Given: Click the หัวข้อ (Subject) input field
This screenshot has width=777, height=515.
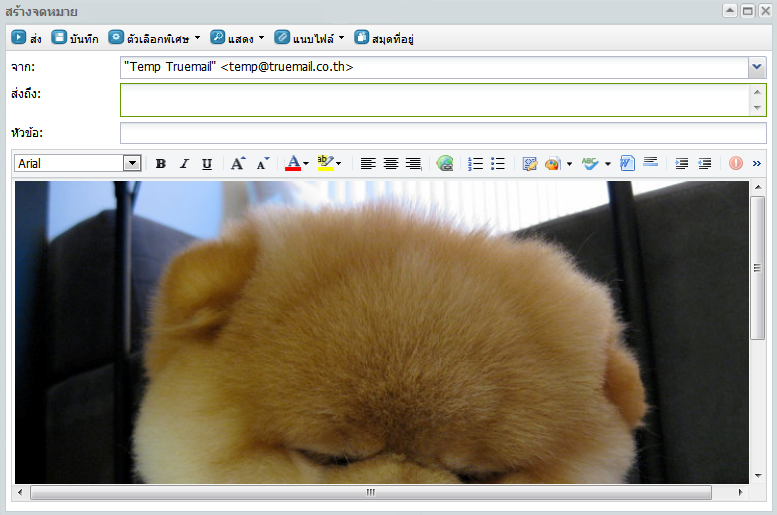Looking at the screenshot, I should coord(443,133).
